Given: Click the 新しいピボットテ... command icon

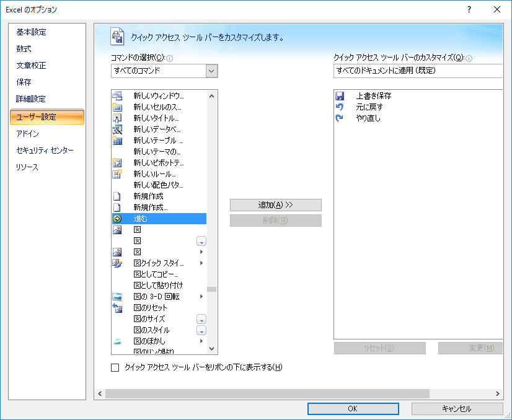Looking at the screenshot, I should pos(117,162).
